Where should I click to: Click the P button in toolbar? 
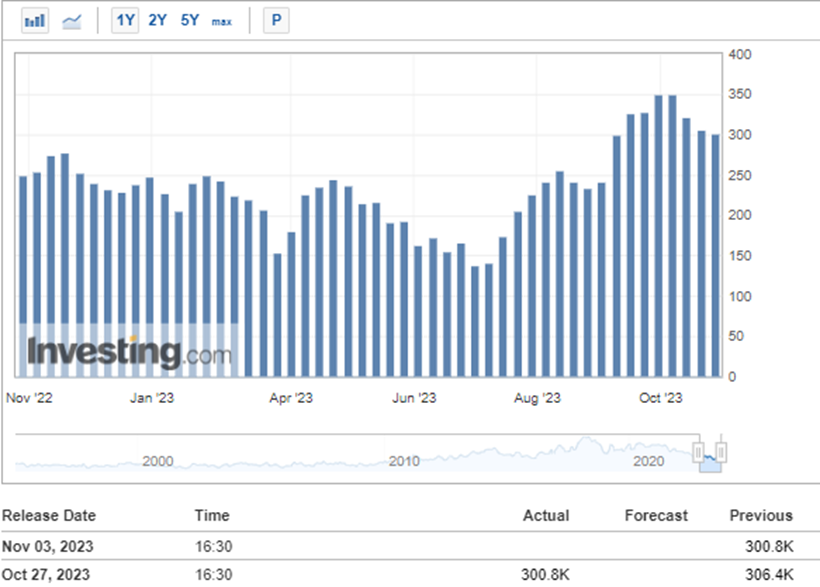[276, 21]
